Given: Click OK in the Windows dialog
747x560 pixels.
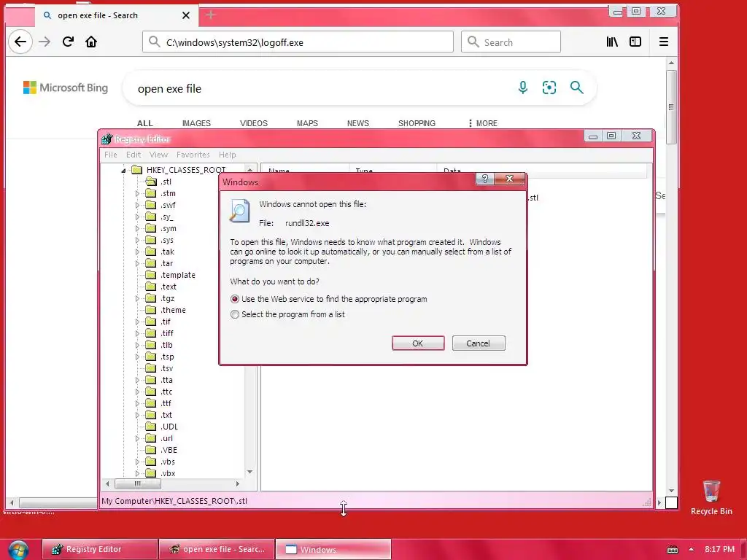Looking at the screenshot, I should point(418,343).
